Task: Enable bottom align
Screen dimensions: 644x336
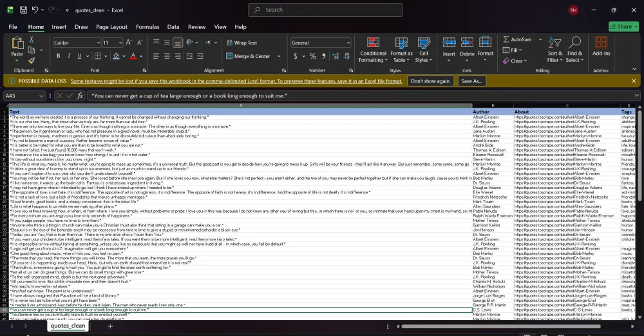Action: pyautogui.click(x=178, y=43)
